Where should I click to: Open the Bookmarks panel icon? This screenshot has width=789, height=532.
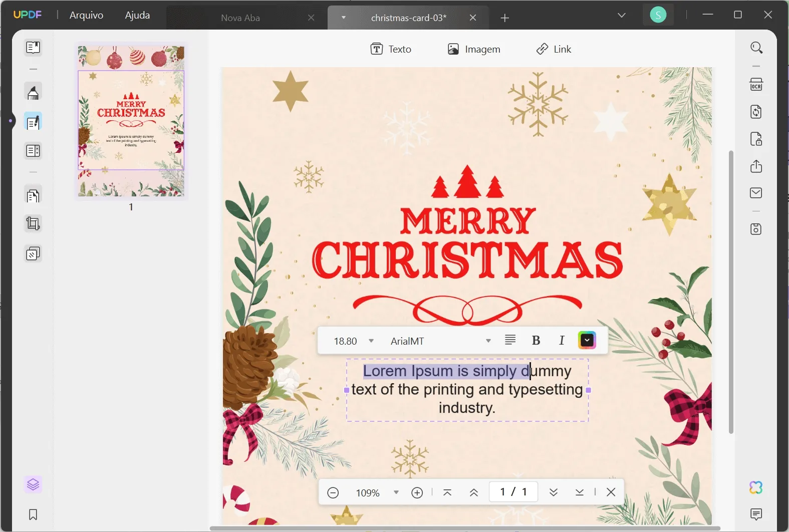coord(33,514)
